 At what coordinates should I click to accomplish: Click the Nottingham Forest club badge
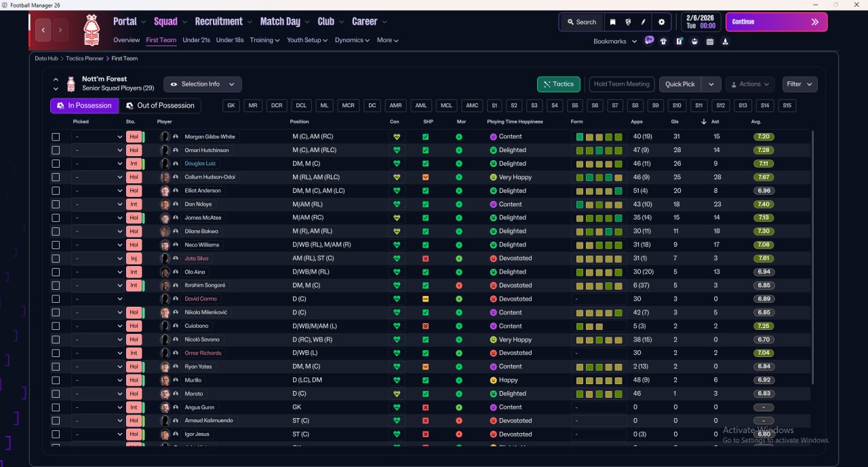pos(91,30)
